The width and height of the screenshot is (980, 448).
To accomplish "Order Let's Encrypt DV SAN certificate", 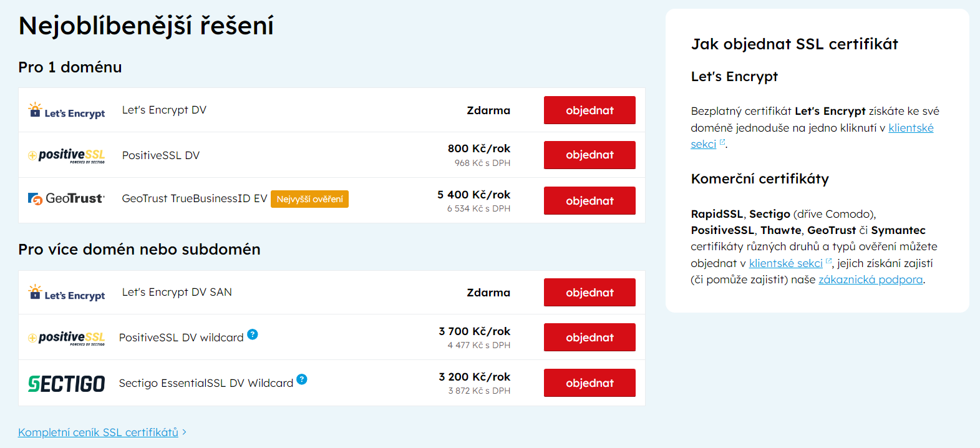I will (x=589, y=293).
